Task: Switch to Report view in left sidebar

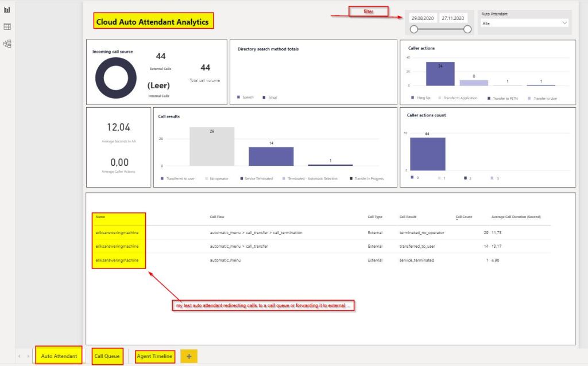Action: (7, 10)
